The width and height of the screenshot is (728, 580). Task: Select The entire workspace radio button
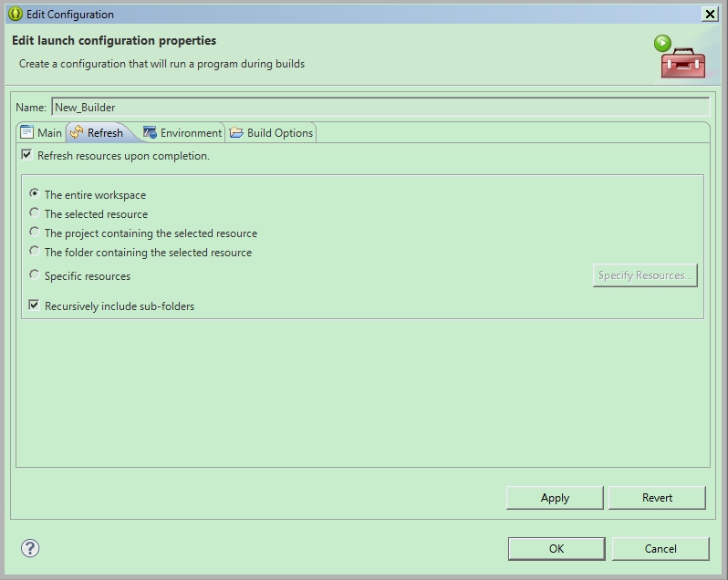(35, 193)
